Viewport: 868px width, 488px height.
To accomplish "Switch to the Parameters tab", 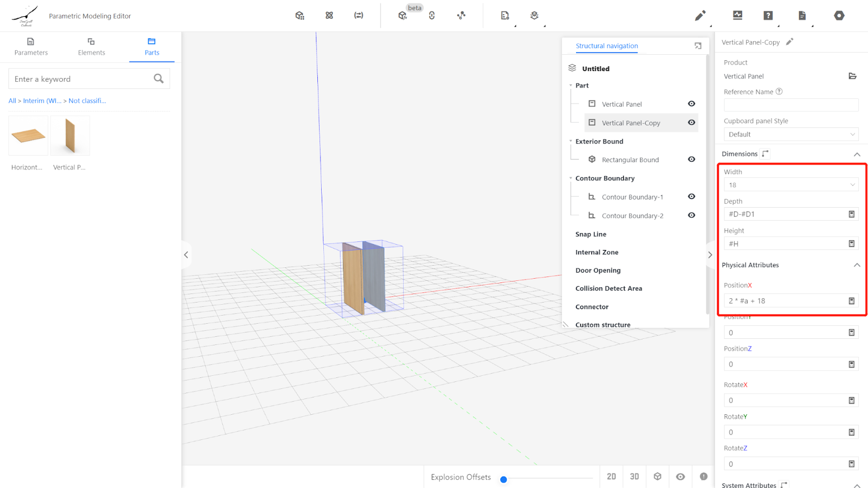I will [x=31, y=47].
